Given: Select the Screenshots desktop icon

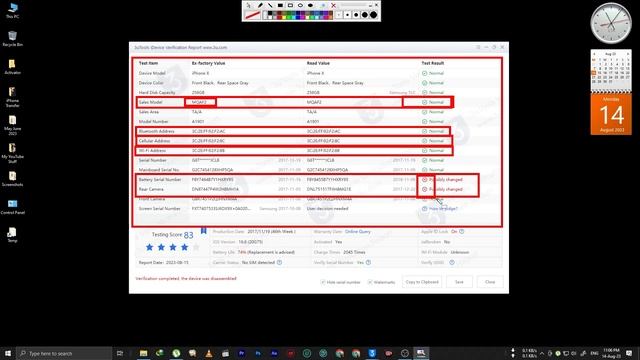Looking at the screenshot, I should [12, 179].
